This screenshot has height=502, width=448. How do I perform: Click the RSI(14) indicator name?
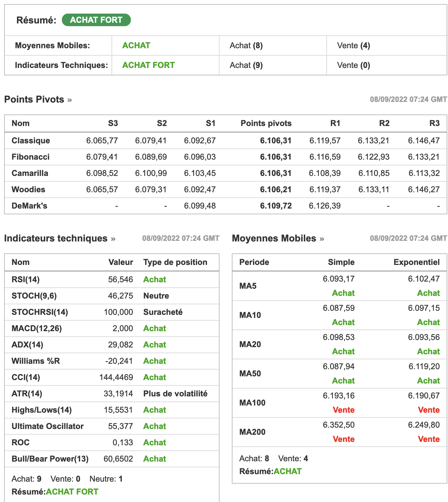[x=25, y=280]
